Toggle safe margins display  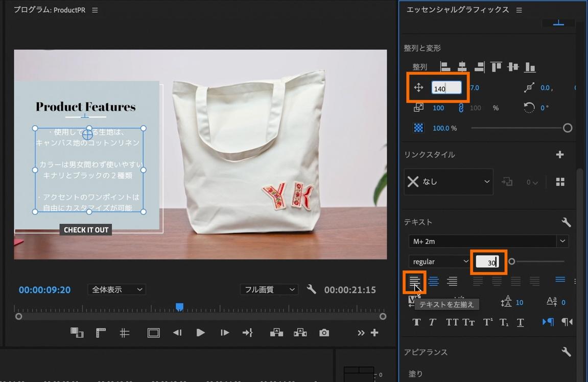[153, 333]
